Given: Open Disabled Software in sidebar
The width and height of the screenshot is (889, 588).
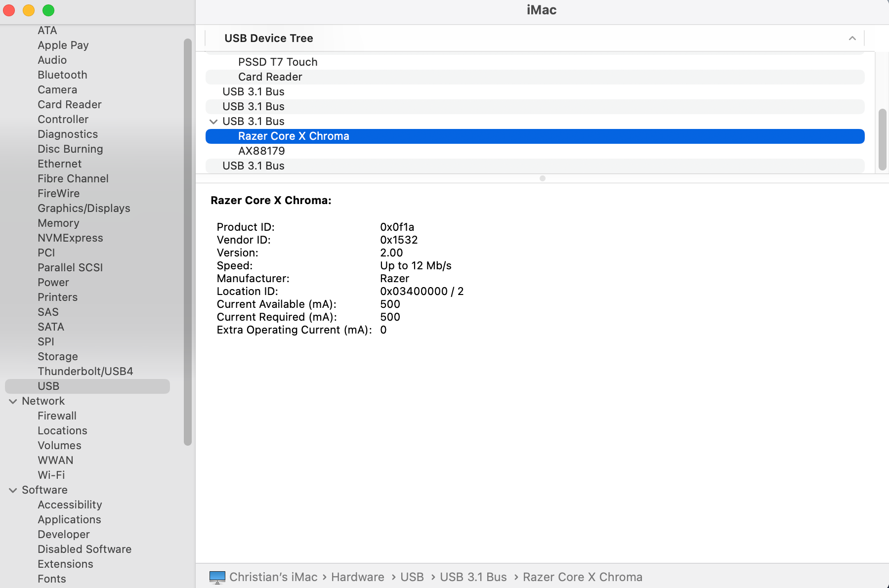Looking at the screenshot, I should (x=85, y=549).
